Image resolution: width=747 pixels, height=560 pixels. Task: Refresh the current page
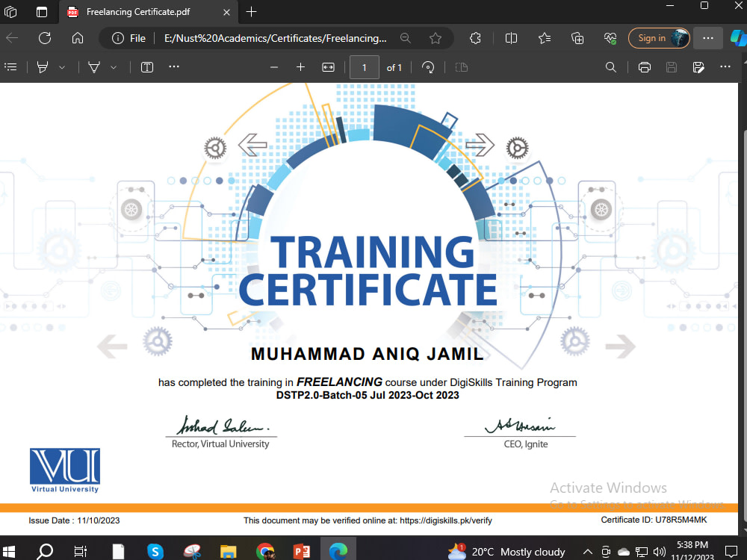(x=45, y=38)
